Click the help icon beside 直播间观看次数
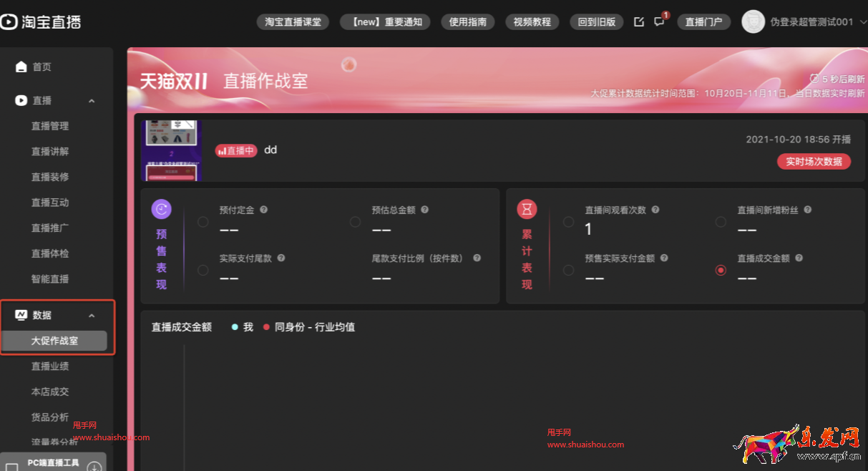868x471 pixels. 655,210
